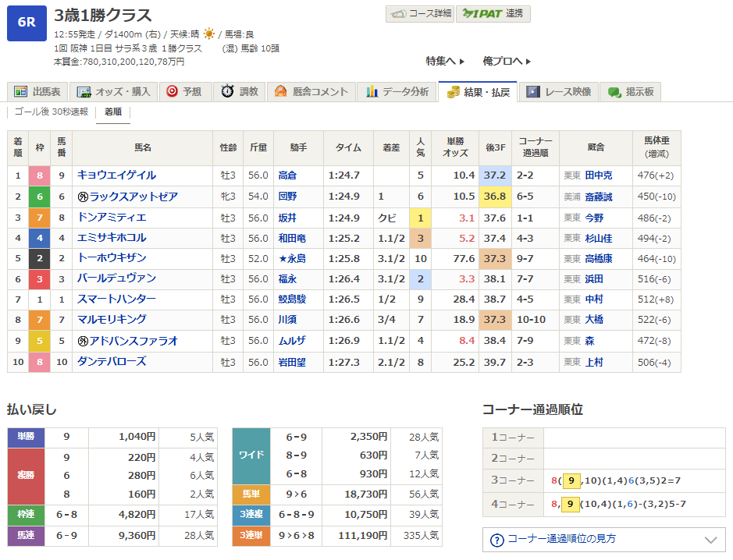Switch to ゴール後 30秒速報 view
733x560 pixels.
52,112
